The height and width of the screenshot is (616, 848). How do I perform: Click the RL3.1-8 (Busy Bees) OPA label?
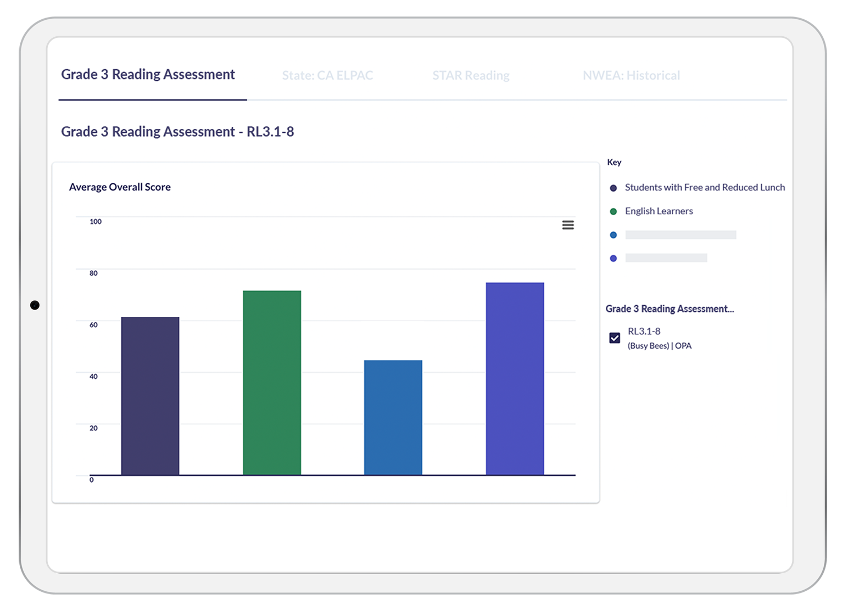(659, 338)
